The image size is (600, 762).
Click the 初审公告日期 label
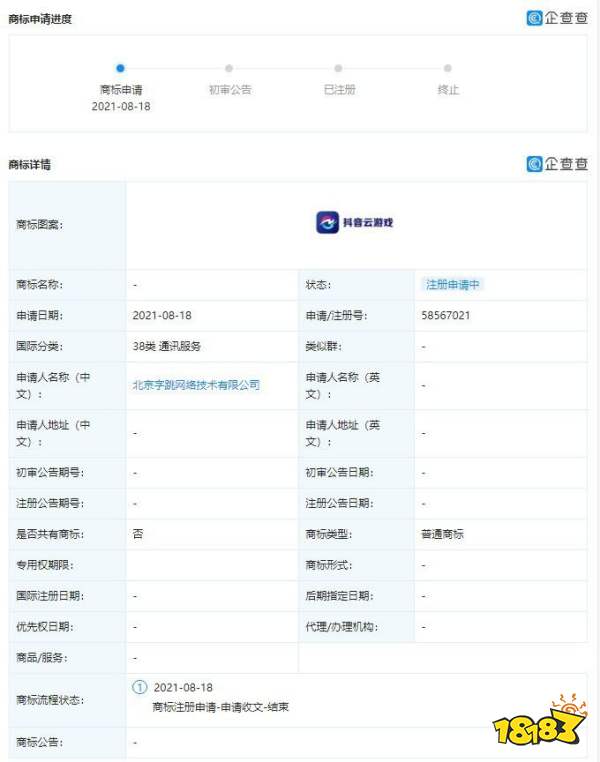tap(339, 472)
